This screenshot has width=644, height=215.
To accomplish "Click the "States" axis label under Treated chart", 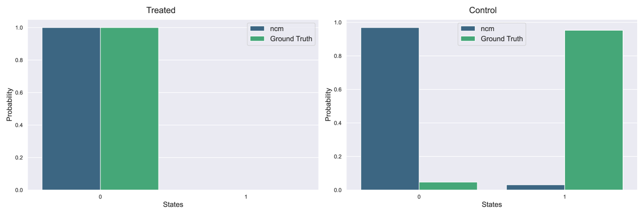I will [x=173, y=205].
